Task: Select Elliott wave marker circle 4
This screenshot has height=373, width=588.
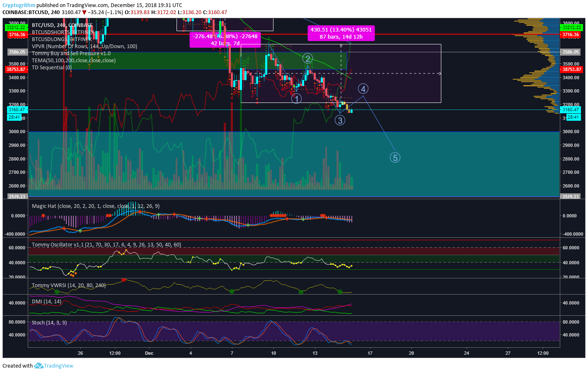Action: point(363,89)
